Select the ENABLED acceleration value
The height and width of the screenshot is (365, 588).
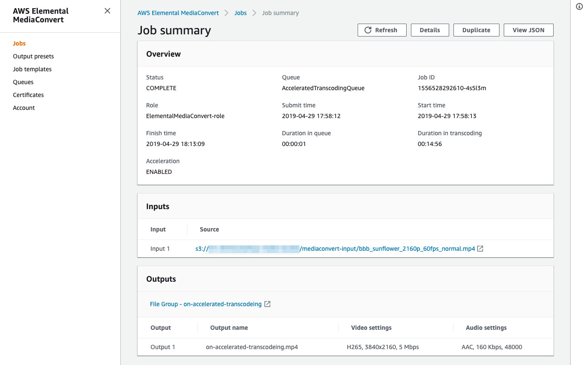point(159,172)
